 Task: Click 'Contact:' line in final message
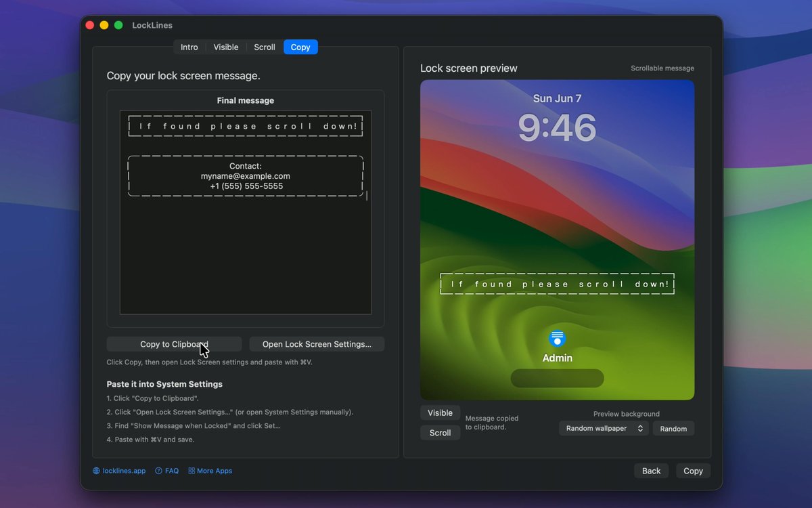point(246,166)
